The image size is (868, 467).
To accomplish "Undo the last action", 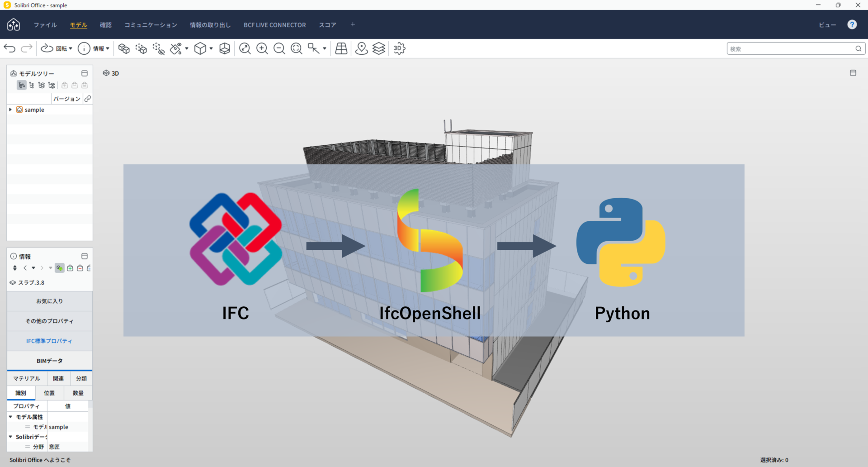I will point(9,48).
